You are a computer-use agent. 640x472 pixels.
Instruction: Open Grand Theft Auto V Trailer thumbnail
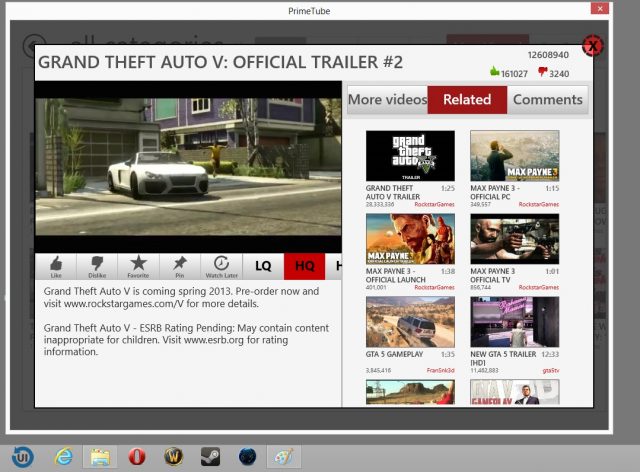tap(410, 156)
